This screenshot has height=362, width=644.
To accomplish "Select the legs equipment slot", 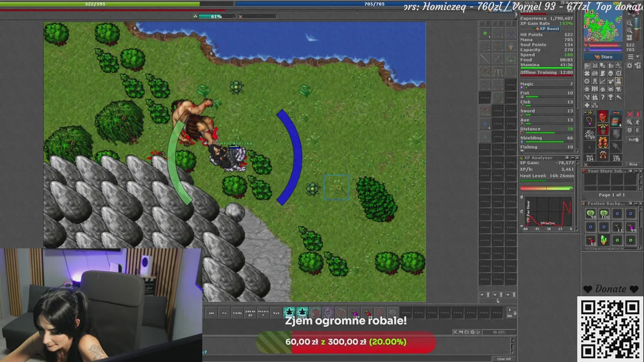I will point(603,142).
